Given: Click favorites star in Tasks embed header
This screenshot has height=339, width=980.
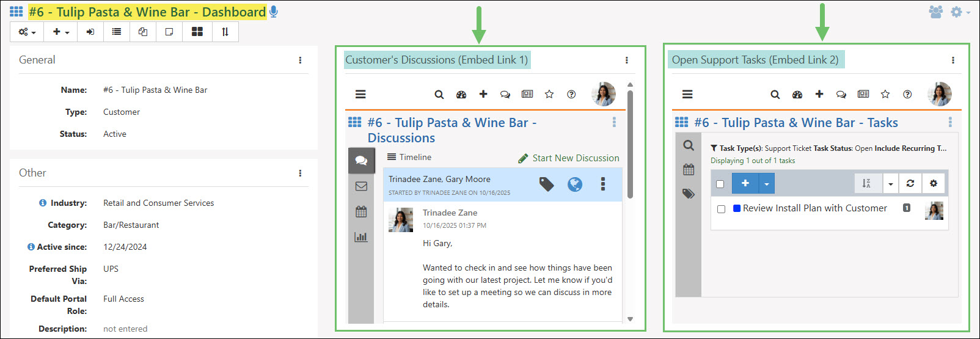Looking at the screenshot, I should (885, 94).
